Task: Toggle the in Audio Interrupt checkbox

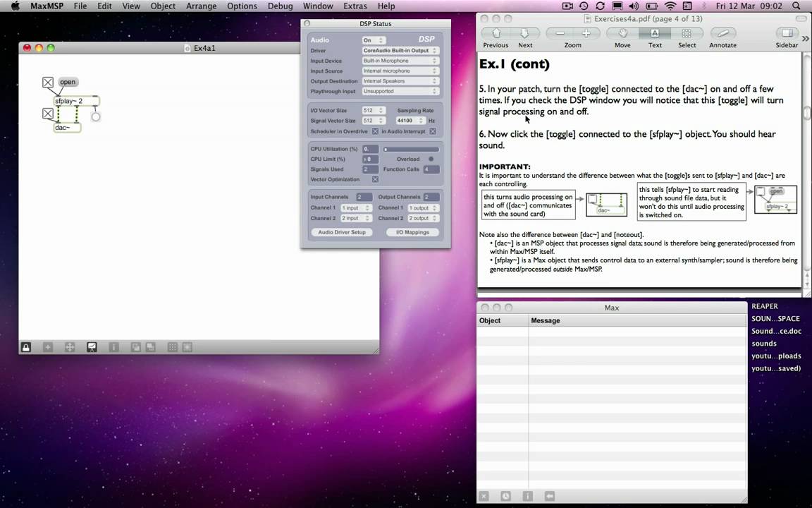Action: [432, 131]
